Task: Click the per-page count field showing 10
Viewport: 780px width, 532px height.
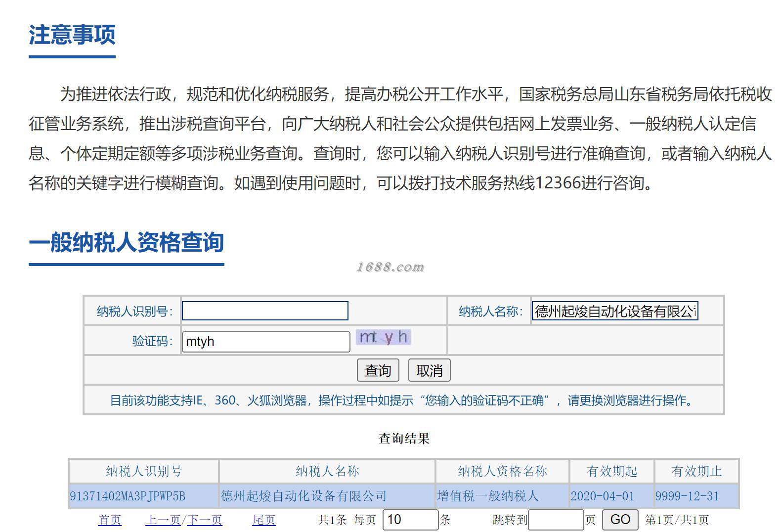Action: (x=410, y=520)
